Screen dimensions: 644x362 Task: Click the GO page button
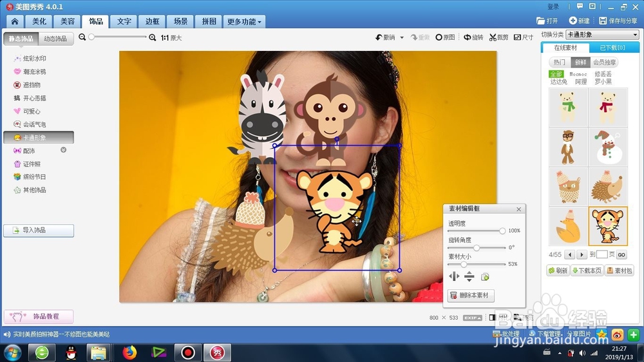pyautogui.click(x=621, y=255)
